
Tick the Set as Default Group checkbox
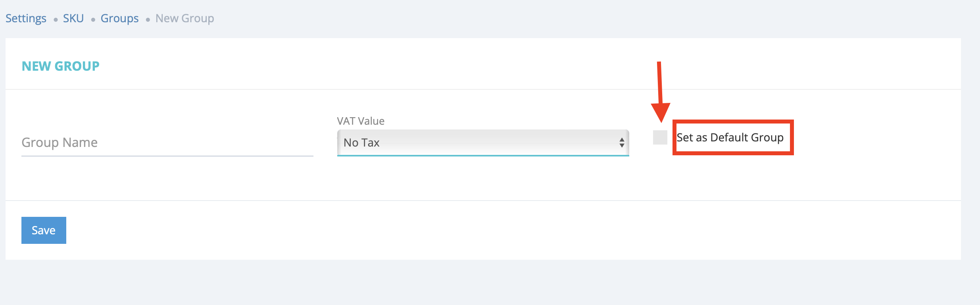[660, 137]
